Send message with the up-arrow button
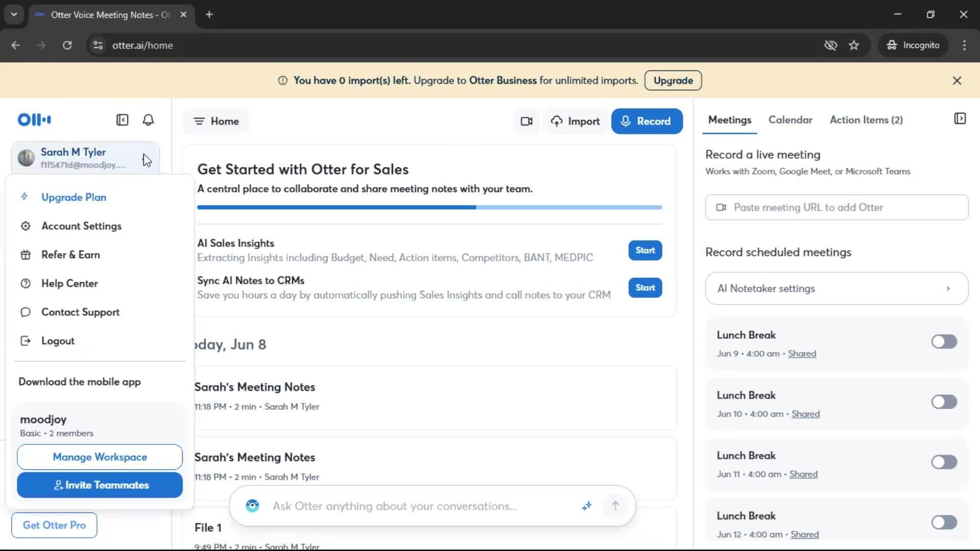The width and height of the screenshot is (980, 551). point(615,506)
